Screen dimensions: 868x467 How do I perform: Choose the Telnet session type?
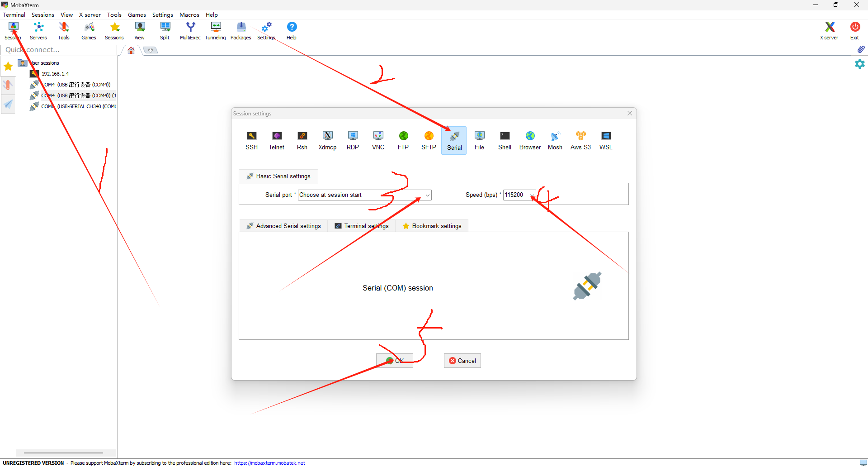(x=276, y=140)
